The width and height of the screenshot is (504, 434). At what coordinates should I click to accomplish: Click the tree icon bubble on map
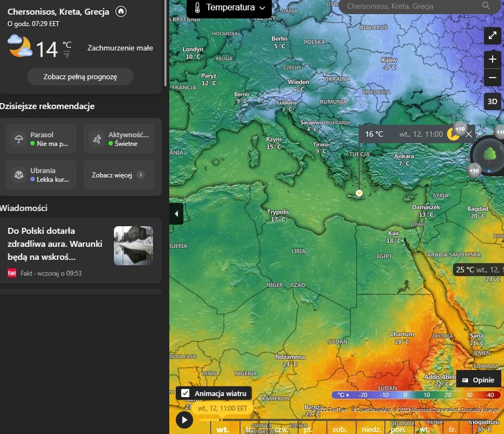tap(490, 154)
